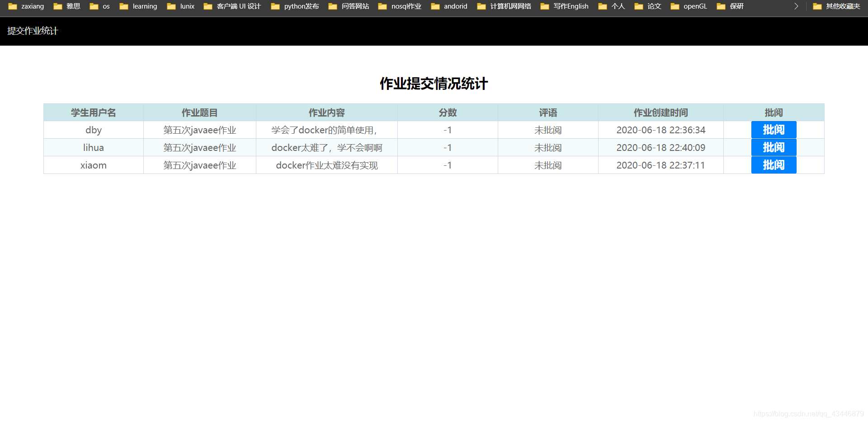Click the -1 score in xiaom's row
Viewport: 868px width, 422px height.
tap(448, 165)
